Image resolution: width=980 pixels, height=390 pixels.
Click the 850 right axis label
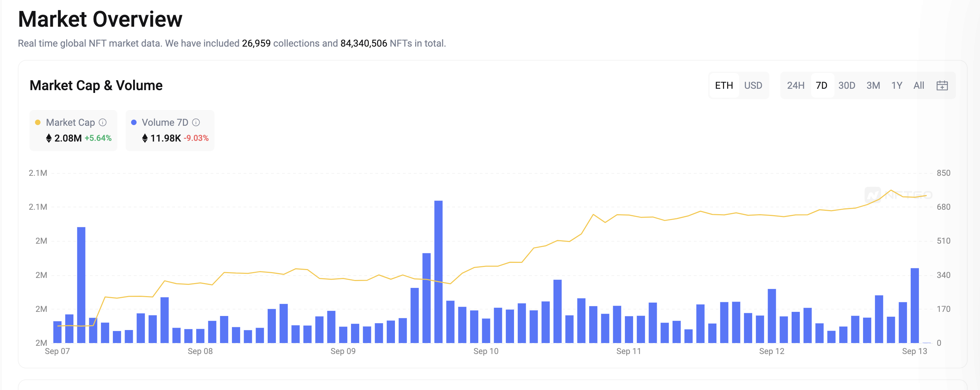(x=944, y=173)
